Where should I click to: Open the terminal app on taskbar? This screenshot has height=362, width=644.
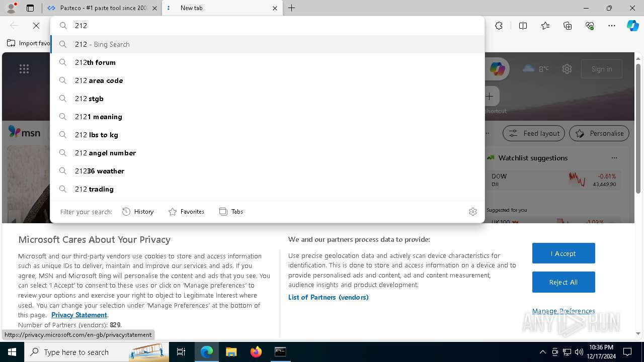click(x=280, y=352)
